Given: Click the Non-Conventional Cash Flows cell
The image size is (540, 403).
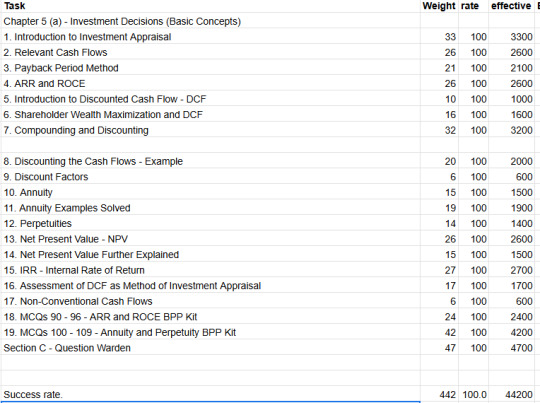Looking at the screenshot, I should pos(210,301).
